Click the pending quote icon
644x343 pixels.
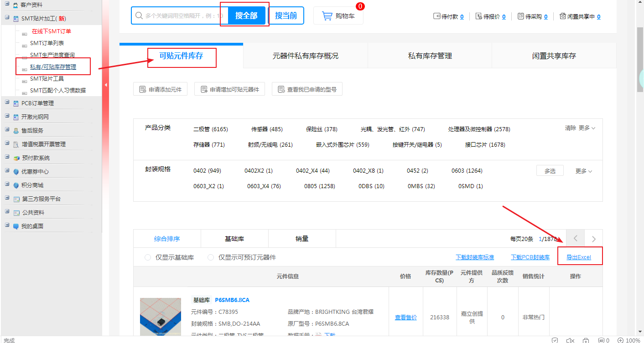point(478,16)
